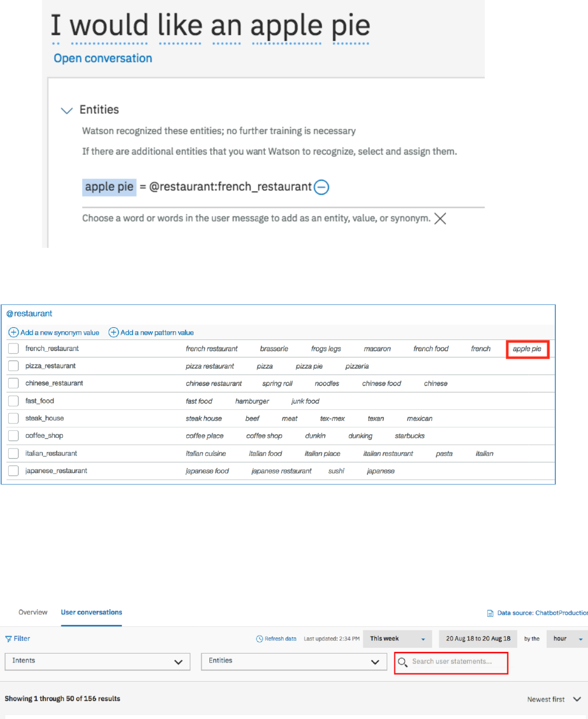Screen dimensions: 588x719
Task: Select the 'macaron' synonym
Action: pos(377,349)
